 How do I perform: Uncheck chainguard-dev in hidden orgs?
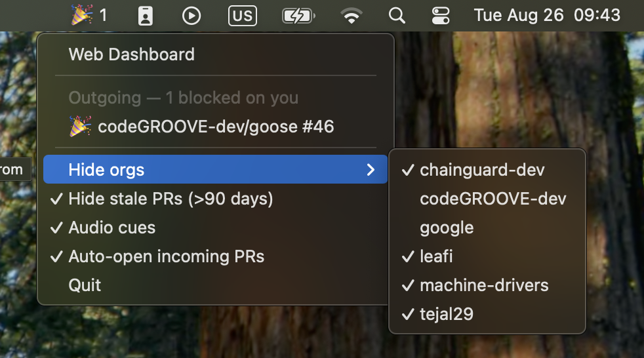[x=487, y=170]
